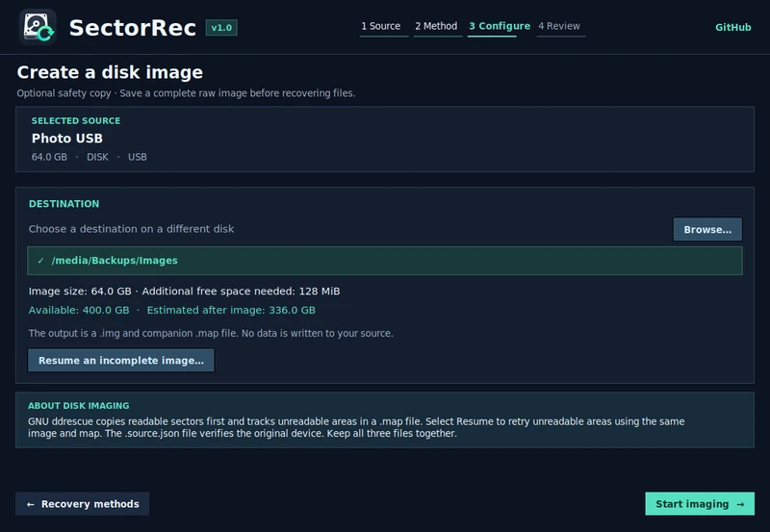
Task: Click the SectorRec title text
Action: (133, 28)
